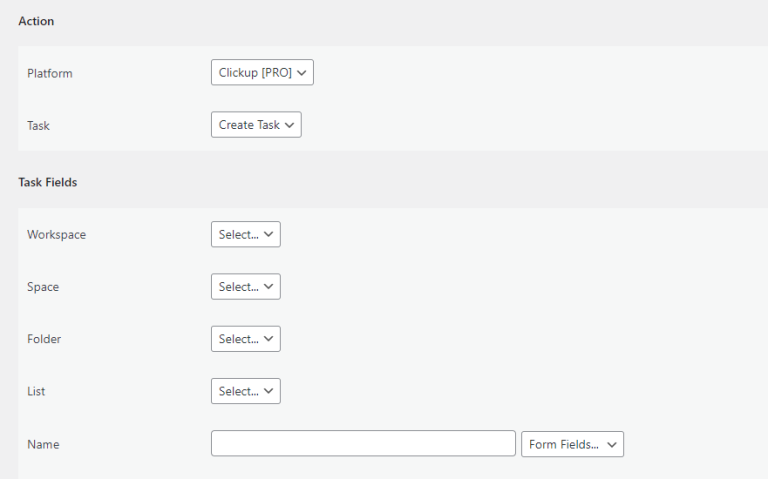Click the chevron arrow inside the Platform dropdown
Screen dimensions: 768x479
(x=302, y=73)
